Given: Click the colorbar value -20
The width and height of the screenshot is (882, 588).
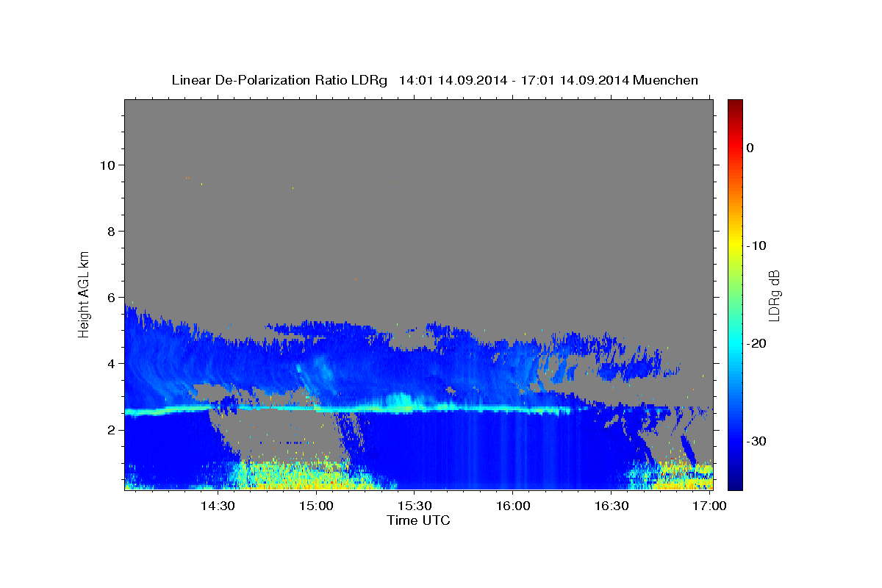Looking at the screenshot, I should click(756, 343).
